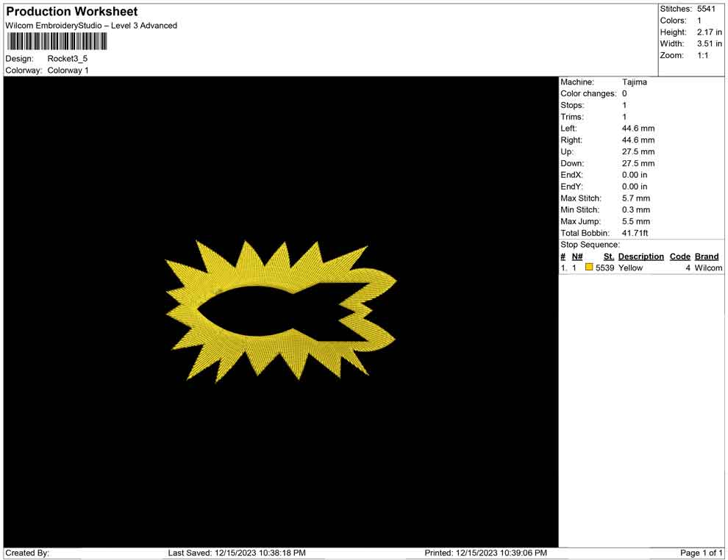Select the Production Worksheet title
This screenshot has width=728, height=560.
click(72, 12)
